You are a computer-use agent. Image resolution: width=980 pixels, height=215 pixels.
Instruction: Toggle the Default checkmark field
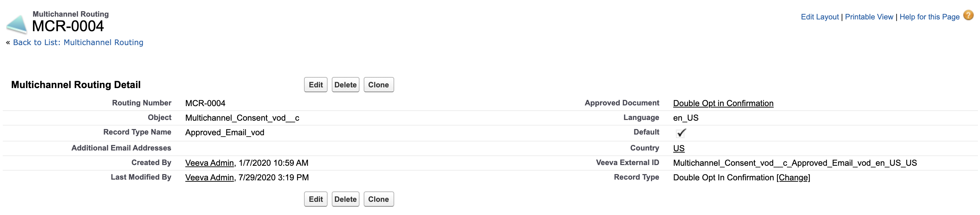[681, 133]
